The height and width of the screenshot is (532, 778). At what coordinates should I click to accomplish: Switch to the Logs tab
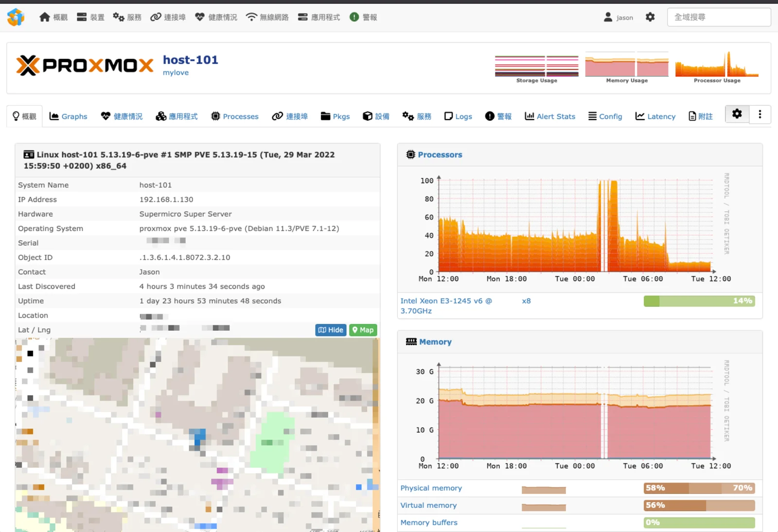pyautogui.click(x=458, y=116)
